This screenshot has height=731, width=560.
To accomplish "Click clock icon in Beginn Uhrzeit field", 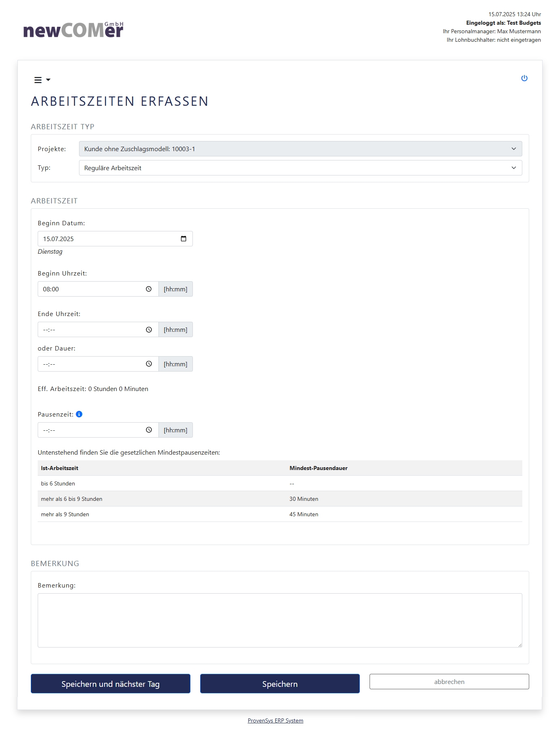I will point(149,289).
